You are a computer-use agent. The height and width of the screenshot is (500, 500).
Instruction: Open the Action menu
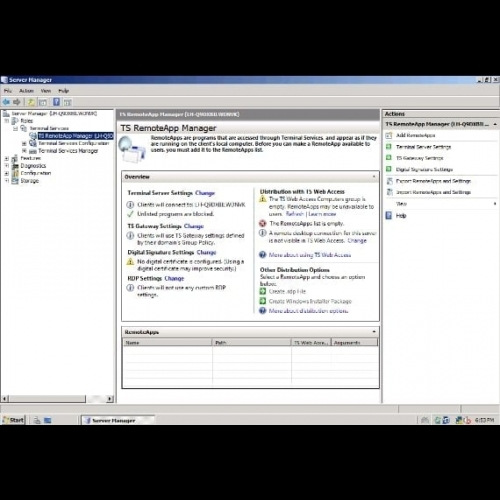tap(26, 91)
